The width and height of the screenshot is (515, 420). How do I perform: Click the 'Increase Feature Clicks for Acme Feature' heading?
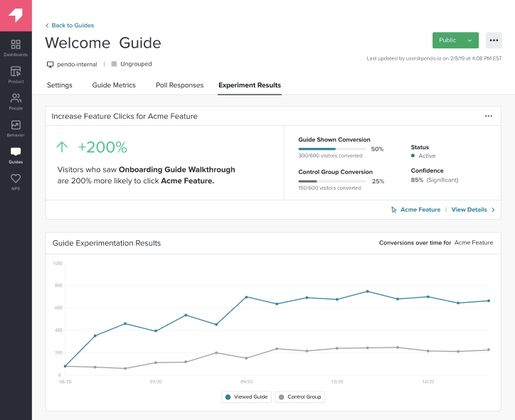coord(124,116)
